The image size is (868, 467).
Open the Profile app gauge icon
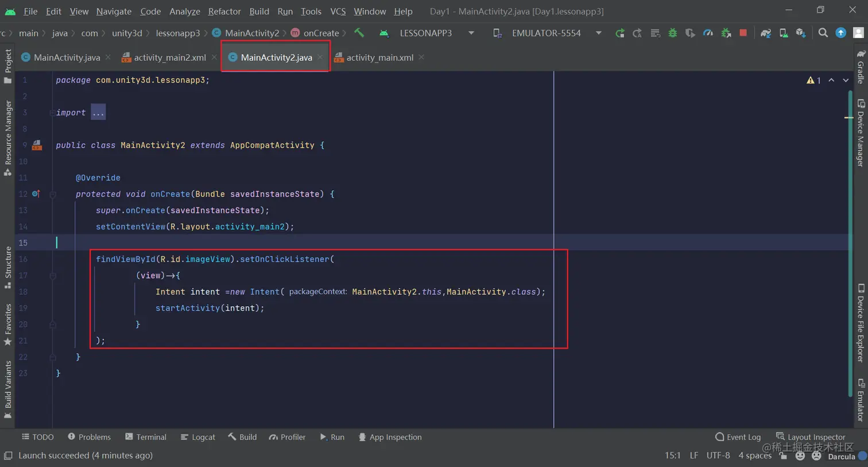click(708, 33)
